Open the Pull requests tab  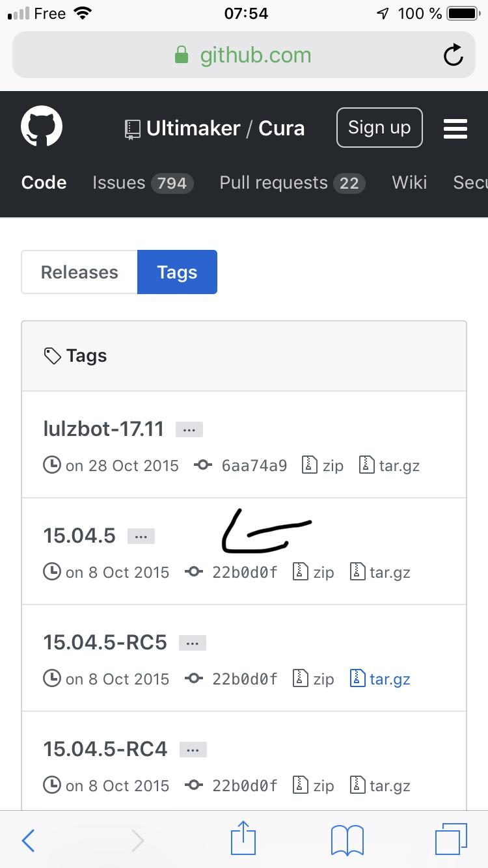292,183
